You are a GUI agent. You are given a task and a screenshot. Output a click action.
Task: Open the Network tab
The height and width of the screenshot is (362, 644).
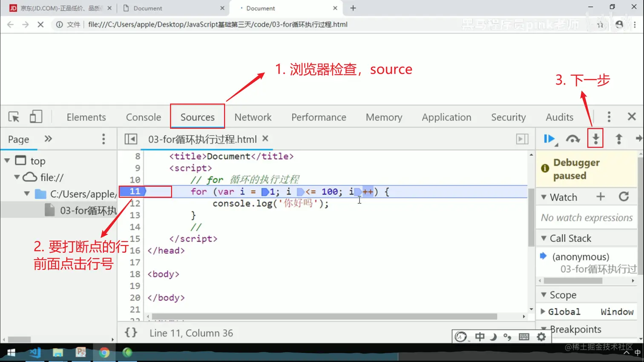click(253, 117)
